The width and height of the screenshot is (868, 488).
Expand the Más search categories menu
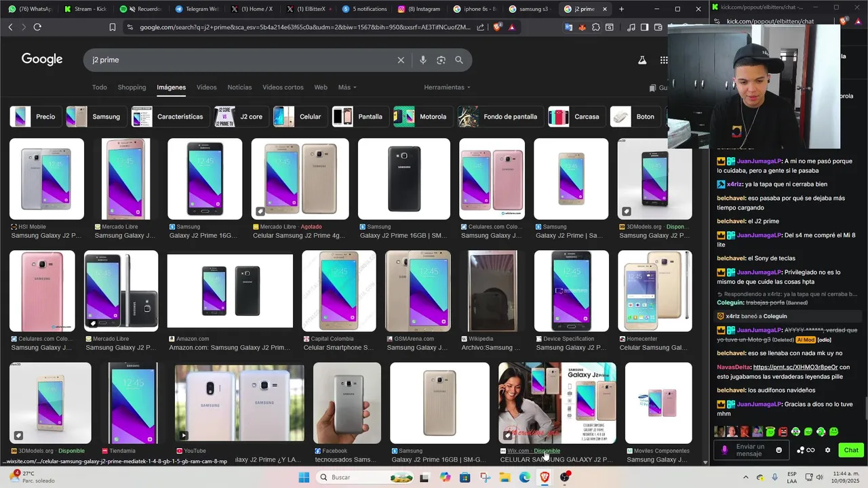(x=347, y=87)
